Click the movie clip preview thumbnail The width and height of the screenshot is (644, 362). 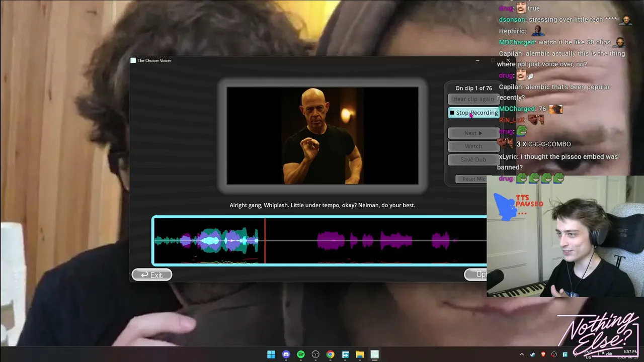tap(323, 136)
